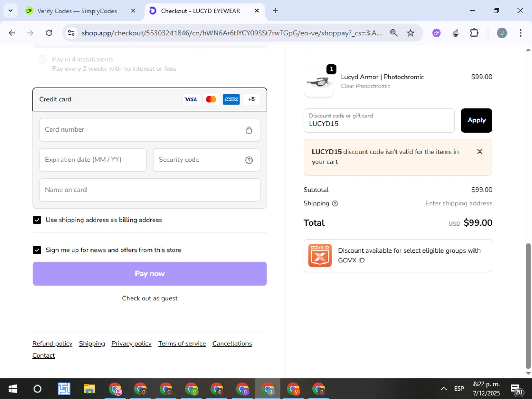Focus the Expiration date field
This screenshot has height=399, width=532.
tap(93, 160)
